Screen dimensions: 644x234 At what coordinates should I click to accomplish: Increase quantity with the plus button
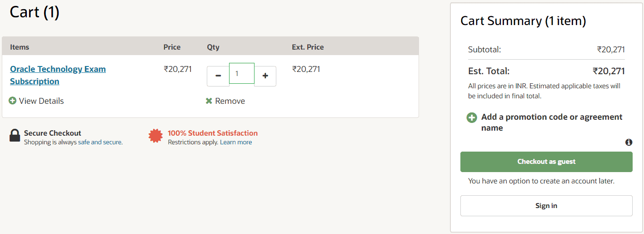tap(265, 76)
